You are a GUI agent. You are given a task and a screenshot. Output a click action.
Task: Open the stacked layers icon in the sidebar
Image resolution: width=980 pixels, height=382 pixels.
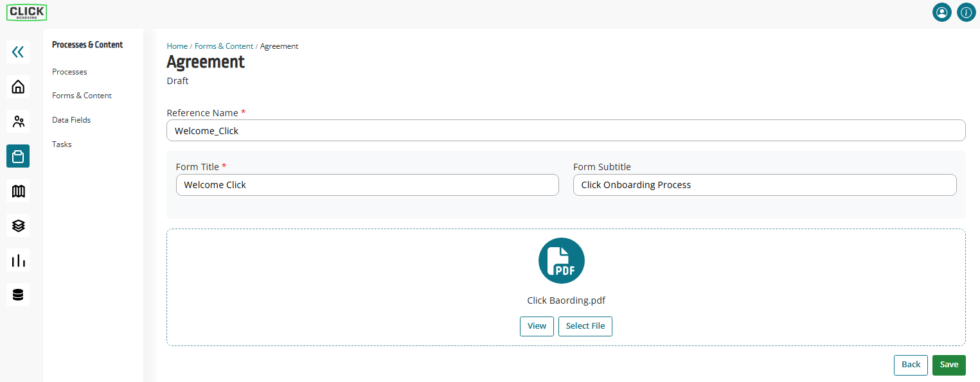[18, 225]
